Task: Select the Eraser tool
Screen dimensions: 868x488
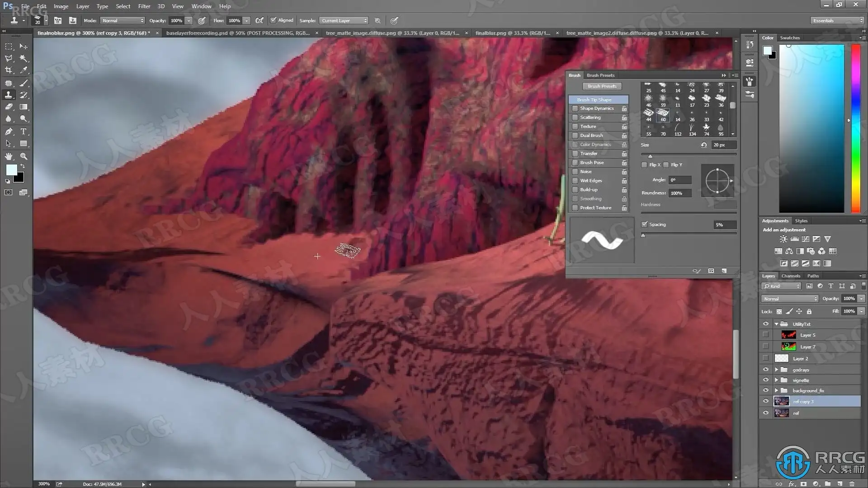Action: coord(9,107)
